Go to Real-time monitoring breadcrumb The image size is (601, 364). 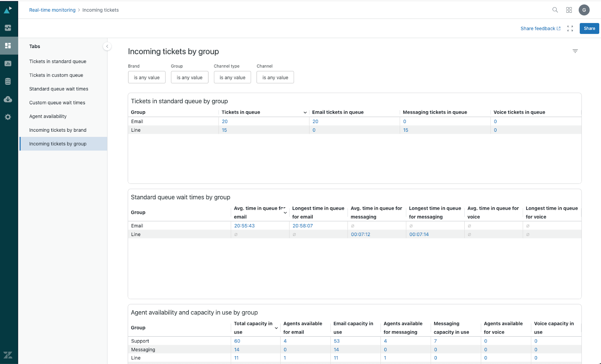[x=52, y=10]
